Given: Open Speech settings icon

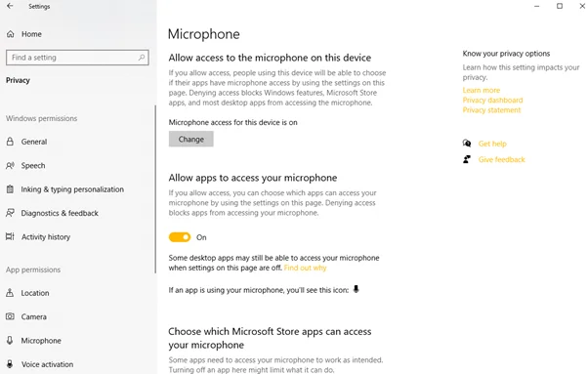Looking at the screenshot, I should click(x=10, y=166).
